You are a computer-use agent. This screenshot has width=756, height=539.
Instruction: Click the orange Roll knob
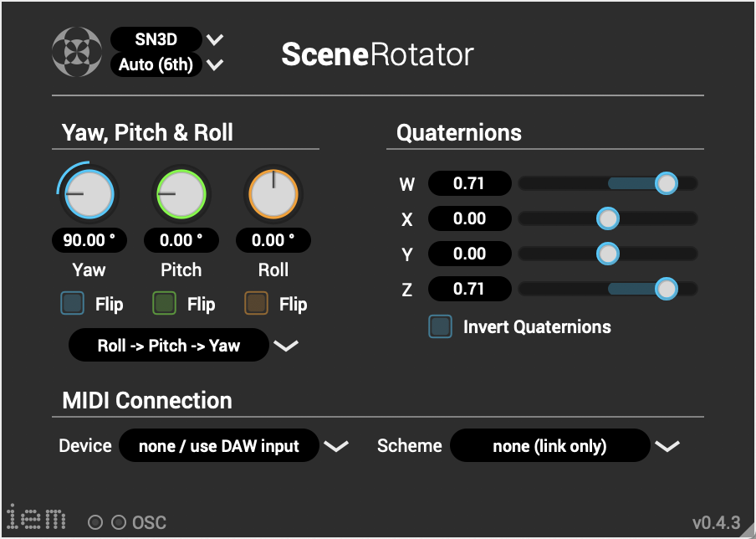273,193
